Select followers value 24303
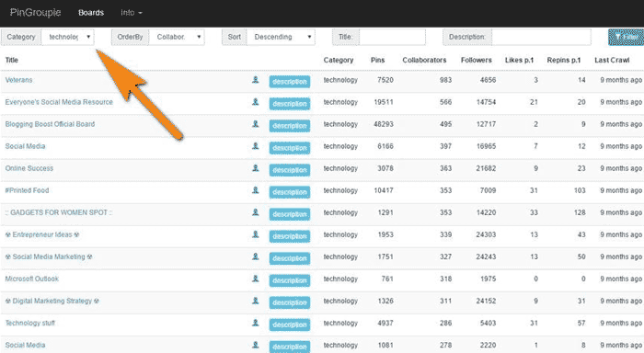The image size is (644, 353). click(486, 234)
